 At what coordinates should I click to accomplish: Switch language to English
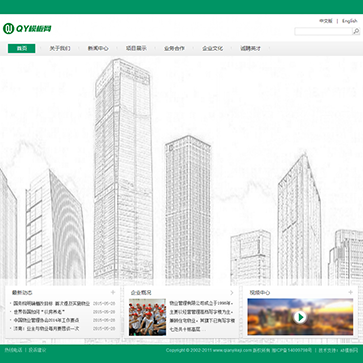coord(350,21)
